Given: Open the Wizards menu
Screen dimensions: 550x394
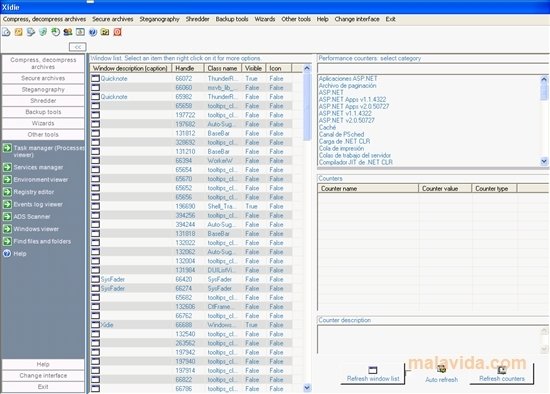Looking at the screenshot, I should pyautogui.click(x=265, y=19).
